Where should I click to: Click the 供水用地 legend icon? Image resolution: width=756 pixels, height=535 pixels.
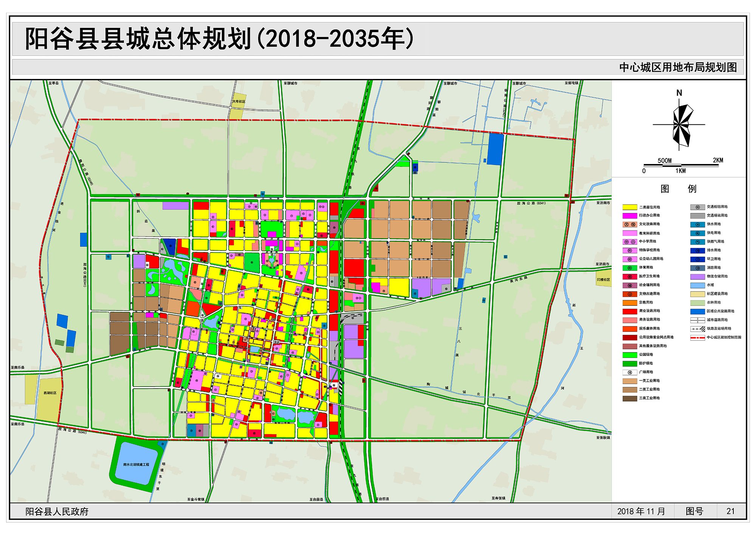pos(697,224)
